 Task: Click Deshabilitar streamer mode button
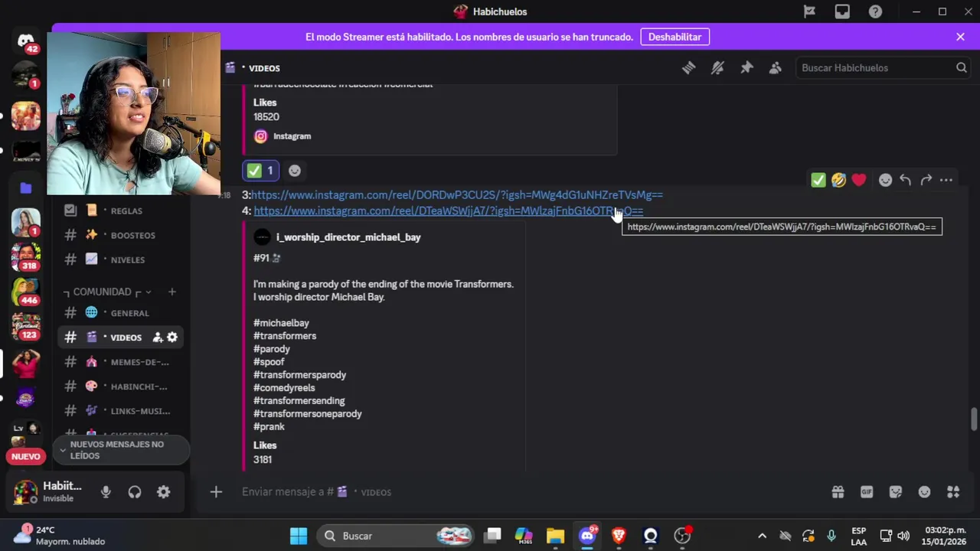(x=675, y=37)
